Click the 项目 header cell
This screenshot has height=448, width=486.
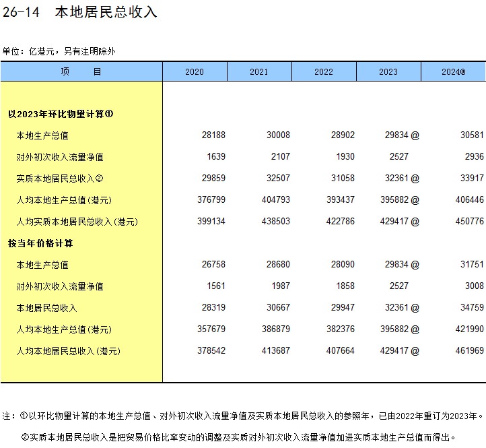click(x=81, y=71)
